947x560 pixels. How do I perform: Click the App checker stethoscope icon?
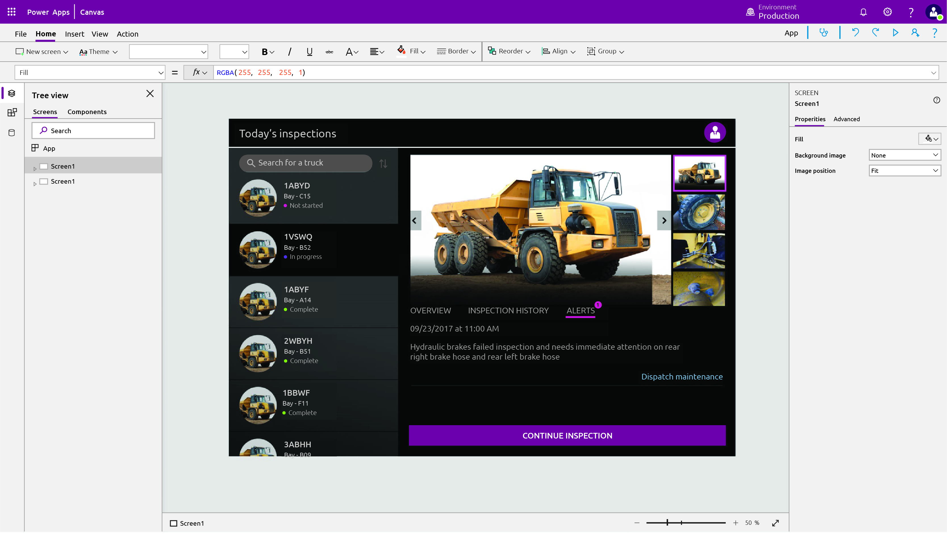(x=823, y=33)
